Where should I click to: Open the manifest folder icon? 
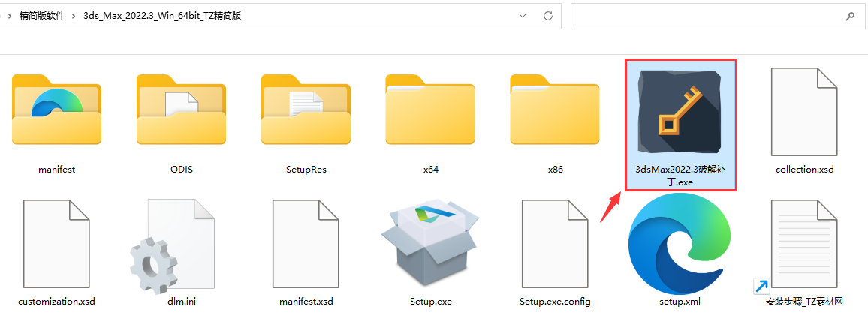(56, 110)
